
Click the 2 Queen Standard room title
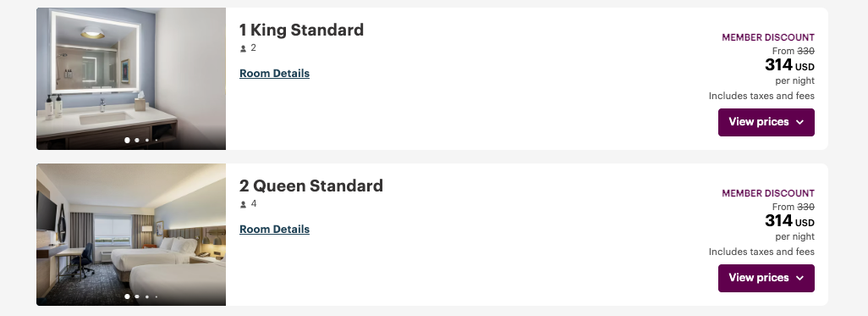311,186
